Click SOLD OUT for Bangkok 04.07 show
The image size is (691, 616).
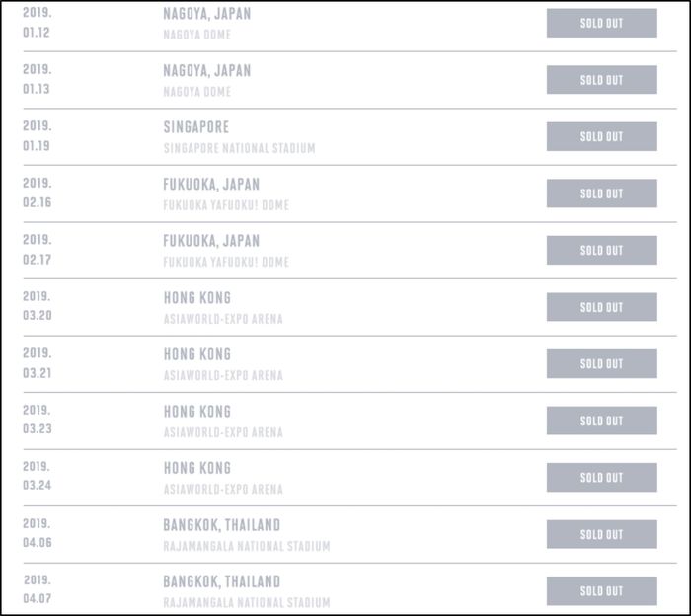[601, 591]
